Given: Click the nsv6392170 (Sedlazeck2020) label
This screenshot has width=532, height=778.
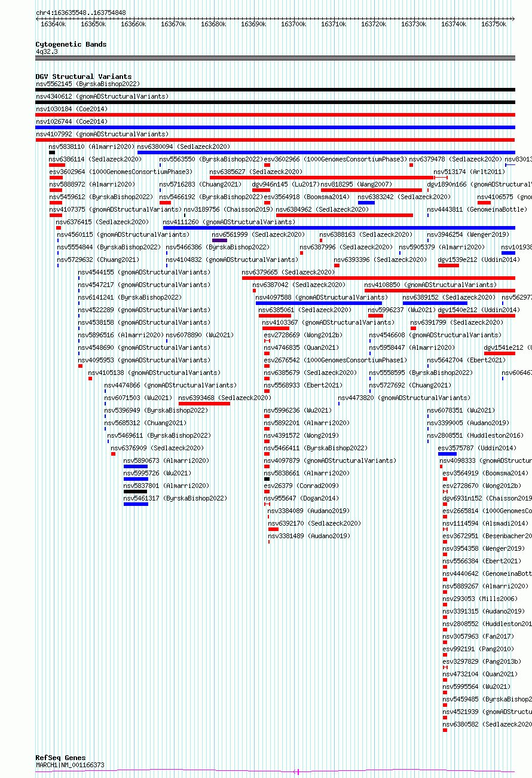Looking at the screenshot, I should click(314, 523).
